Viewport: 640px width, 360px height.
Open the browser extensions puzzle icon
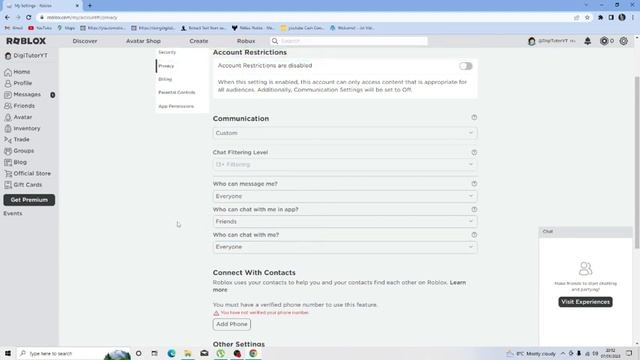[600, 18]
